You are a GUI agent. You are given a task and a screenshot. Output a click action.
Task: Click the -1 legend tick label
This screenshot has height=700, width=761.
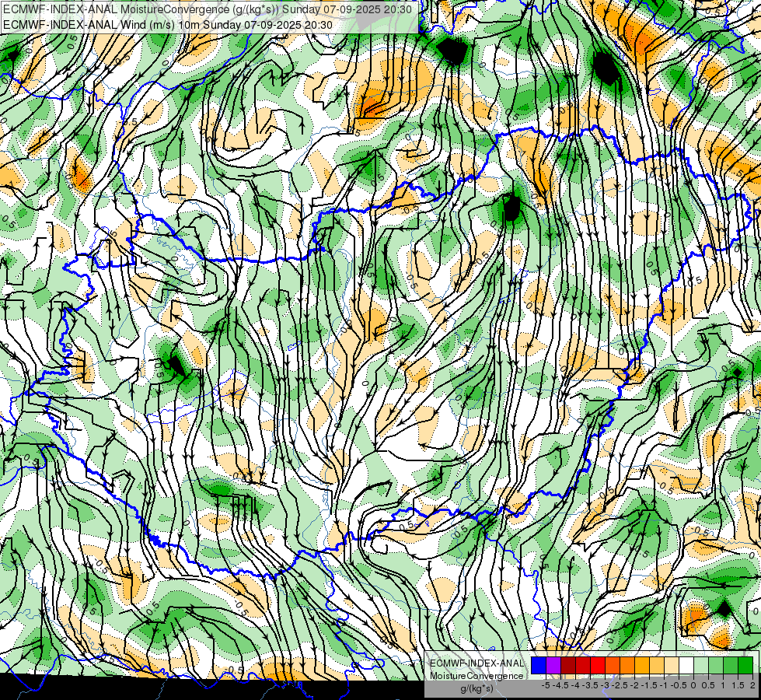point(664,685)
